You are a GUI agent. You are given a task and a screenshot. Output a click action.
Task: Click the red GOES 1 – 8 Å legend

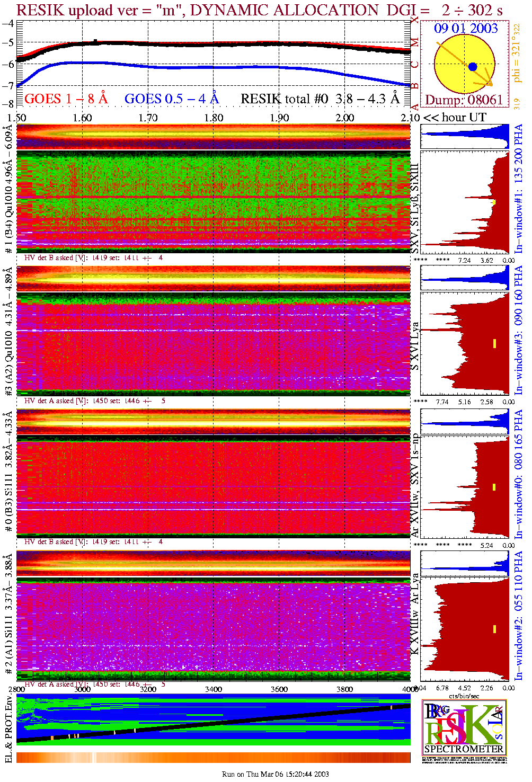pyautogui.click(x=66, y=99)
